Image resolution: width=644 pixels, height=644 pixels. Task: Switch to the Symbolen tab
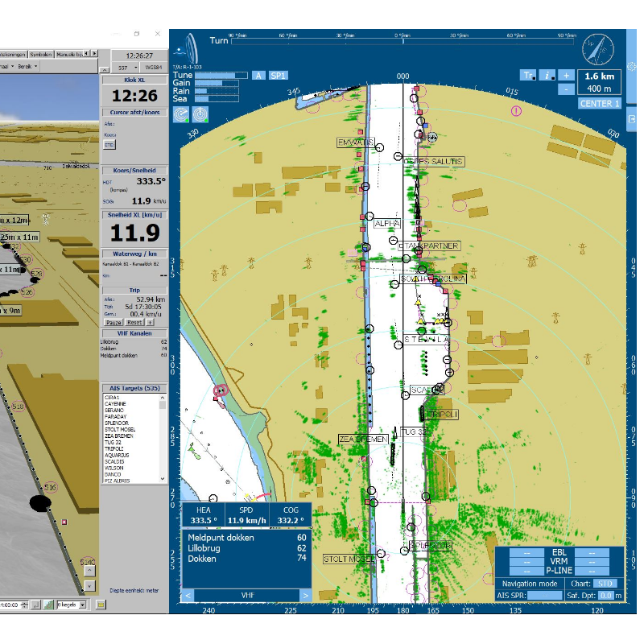coord(41,54)
